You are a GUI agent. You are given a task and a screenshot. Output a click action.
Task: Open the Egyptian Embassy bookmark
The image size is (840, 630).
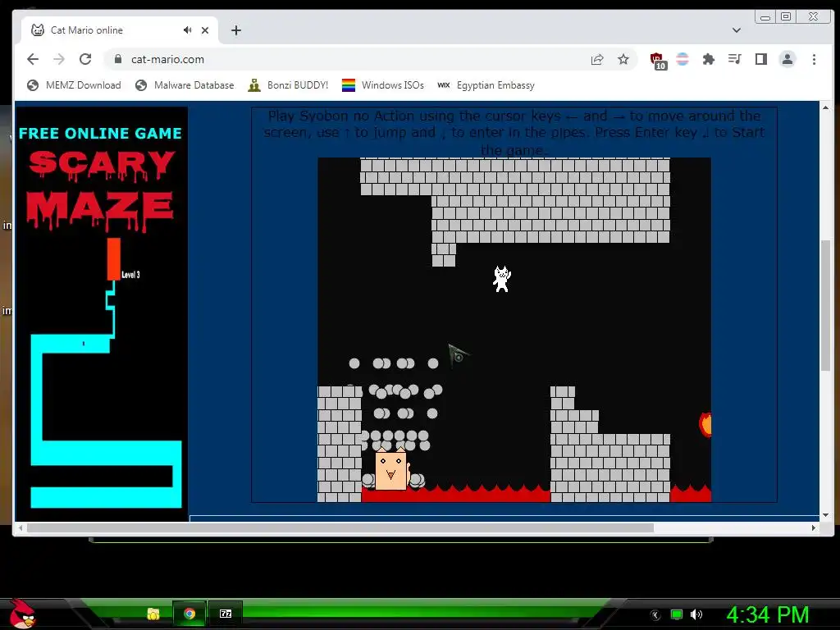pyautogui.click(x=486, y=85)
